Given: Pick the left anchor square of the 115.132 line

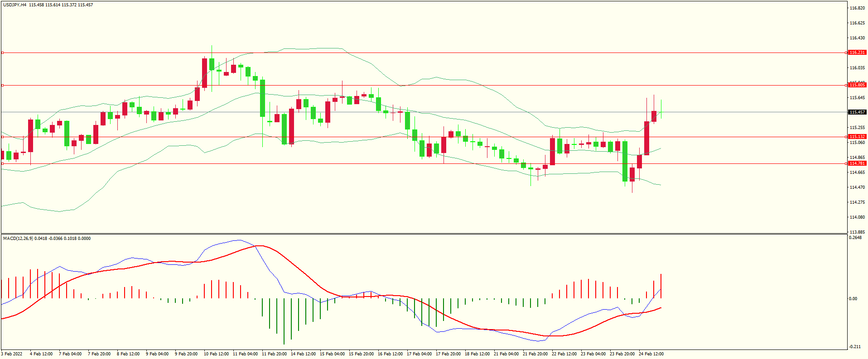Looking at the screenshot, I should click(x=2, y=137).
